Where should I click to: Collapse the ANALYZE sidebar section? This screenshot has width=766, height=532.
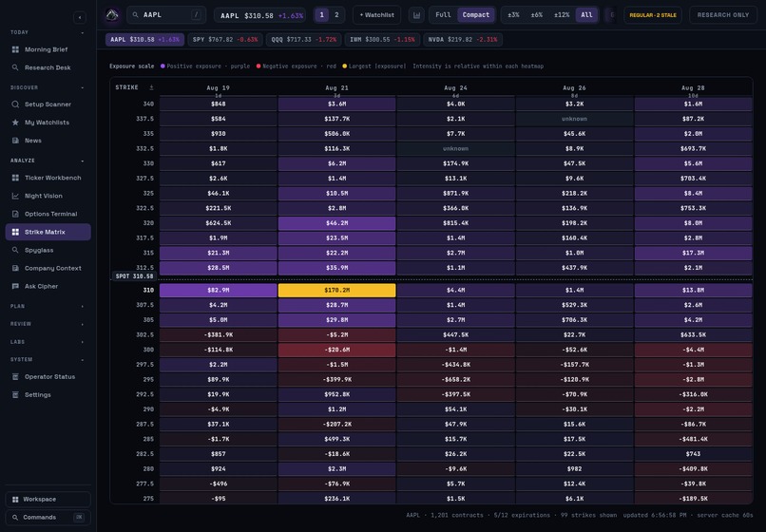[x=48, y=161]
